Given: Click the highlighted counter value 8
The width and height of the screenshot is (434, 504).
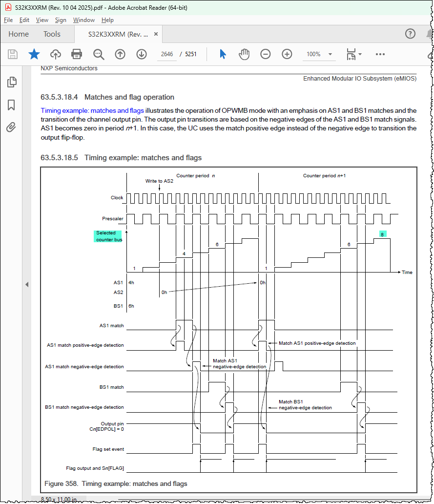Looking at the screenshot, I should [382, 234].
